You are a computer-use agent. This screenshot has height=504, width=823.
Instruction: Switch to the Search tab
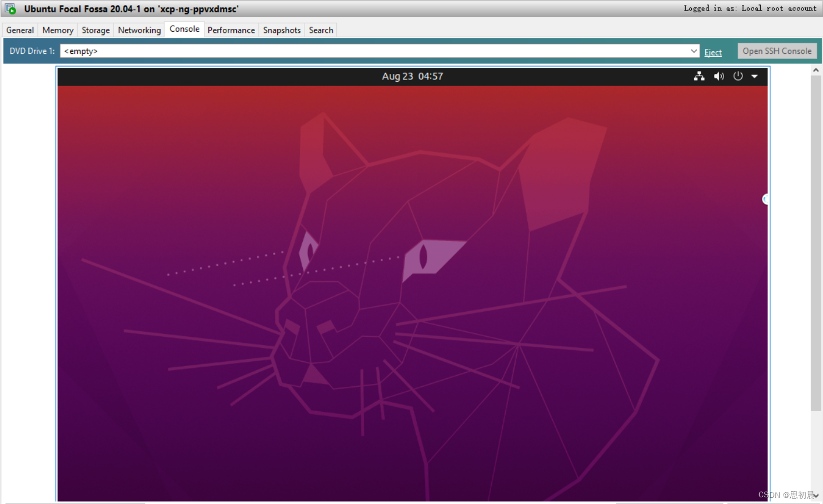[321, 30]
